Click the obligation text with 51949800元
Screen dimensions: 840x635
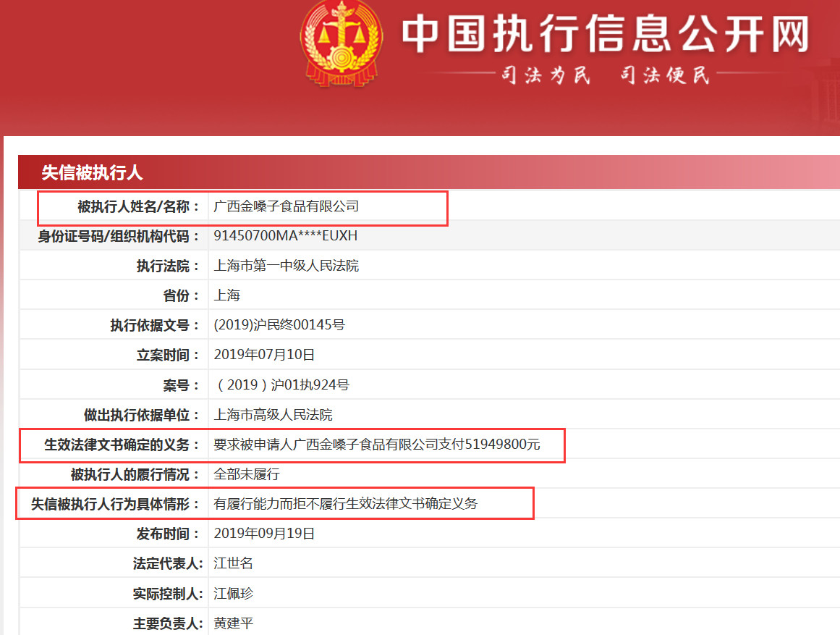(377, 445)
